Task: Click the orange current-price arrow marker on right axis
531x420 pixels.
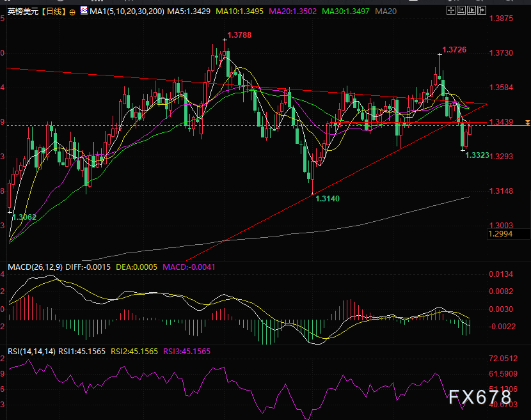Action: click(x=527, y=121)
